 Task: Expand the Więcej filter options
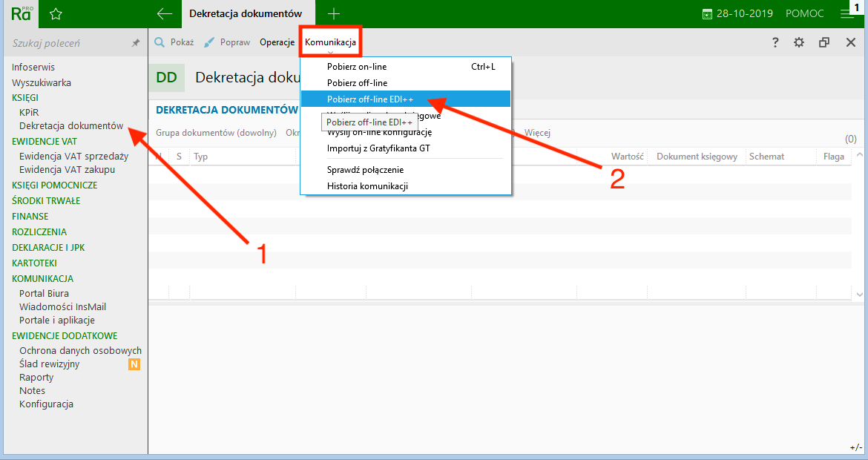(537, 133)
